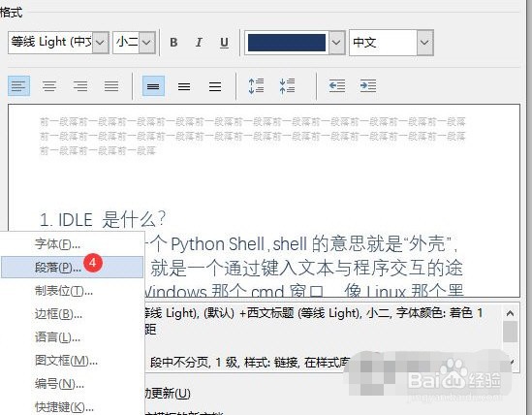Viewport: 532px width, 415px height.
Task: Choose 段落(P)... from the format menu
Action: tap(73, 268)
